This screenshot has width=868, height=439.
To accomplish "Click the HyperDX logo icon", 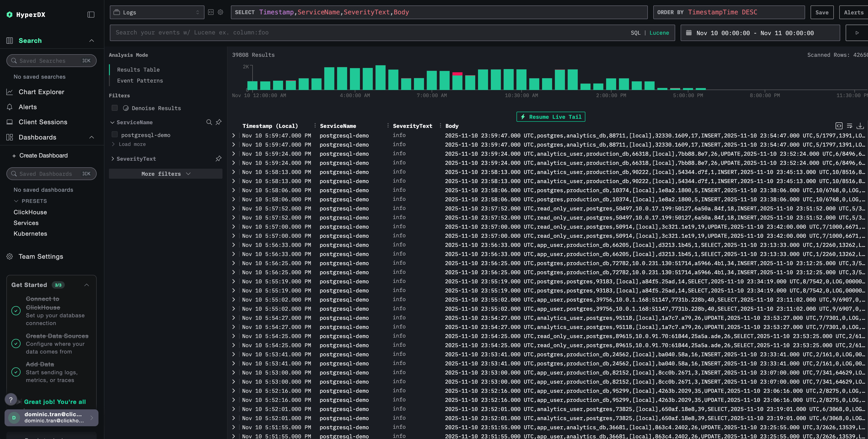I will 9,15.
